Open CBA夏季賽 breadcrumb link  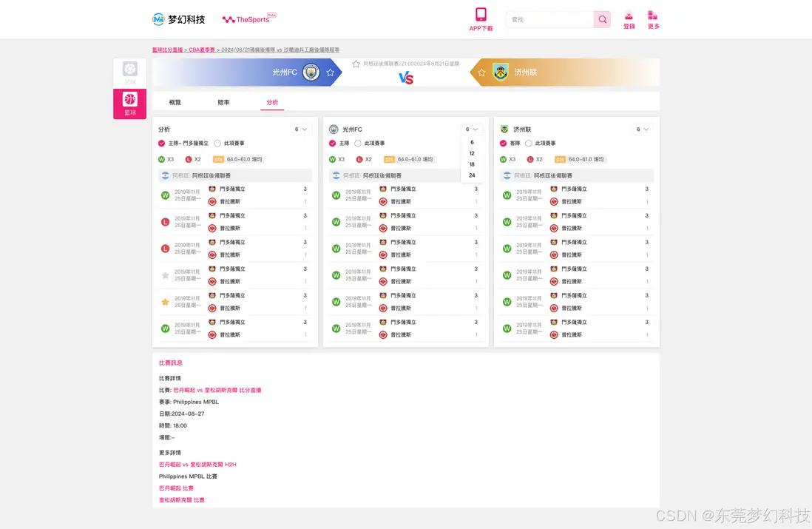tap(201, 50)
